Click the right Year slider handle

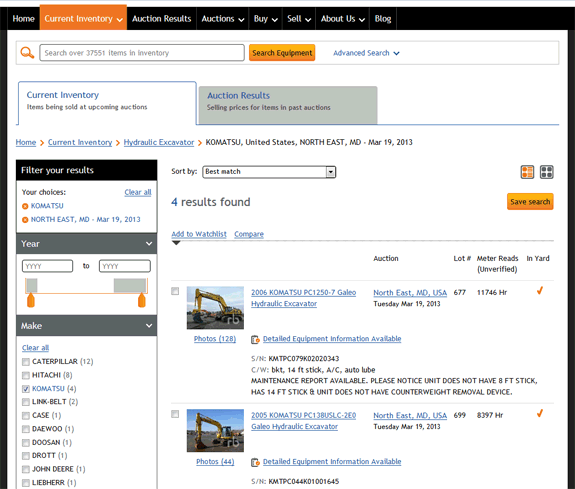click(x=142, y=300)
